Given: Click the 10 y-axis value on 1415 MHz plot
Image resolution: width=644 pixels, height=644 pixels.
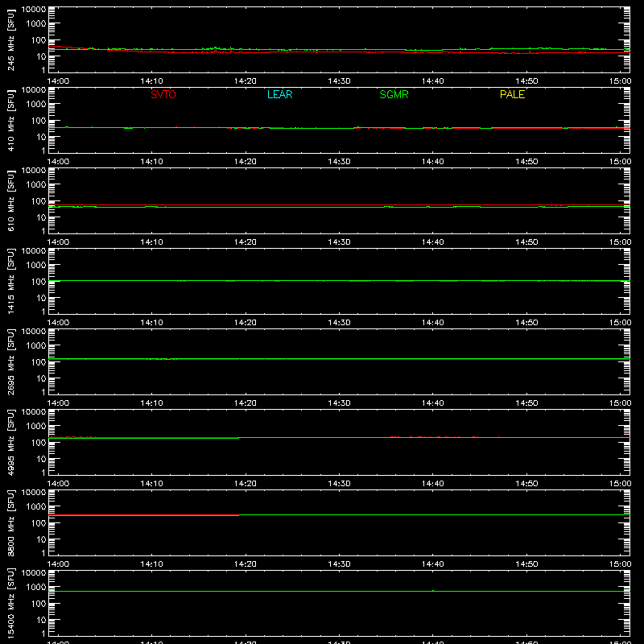Looking at the screenshot, I should pos(41,298).
